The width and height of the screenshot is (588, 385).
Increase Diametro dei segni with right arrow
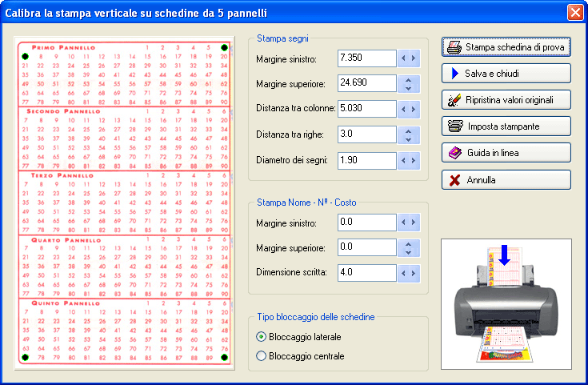coord(414,161)
